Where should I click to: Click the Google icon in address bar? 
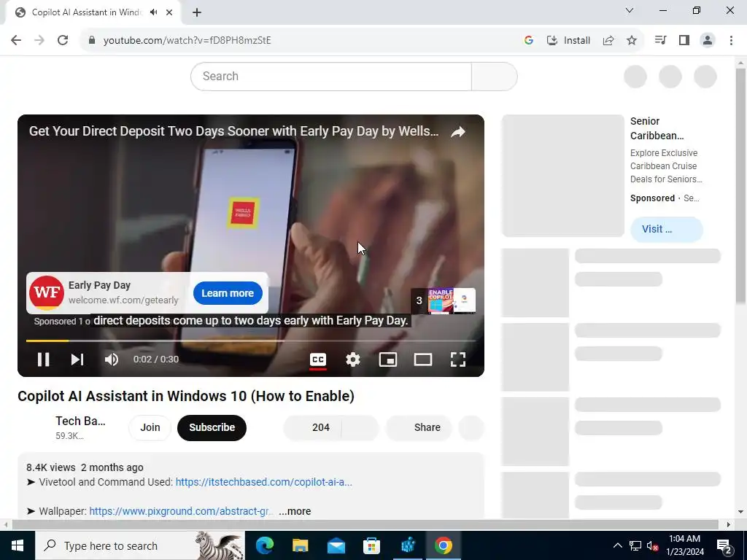tap(528, 41)
